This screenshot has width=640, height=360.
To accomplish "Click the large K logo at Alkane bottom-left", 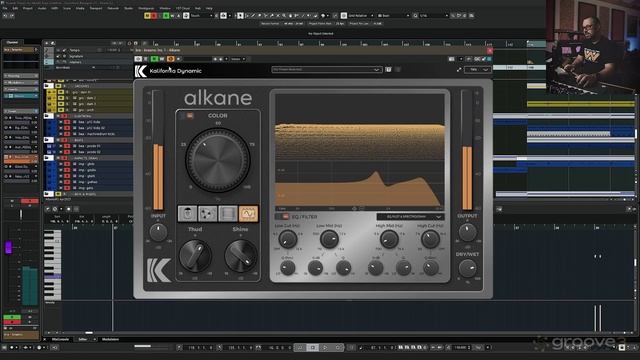I will (159, 270).
